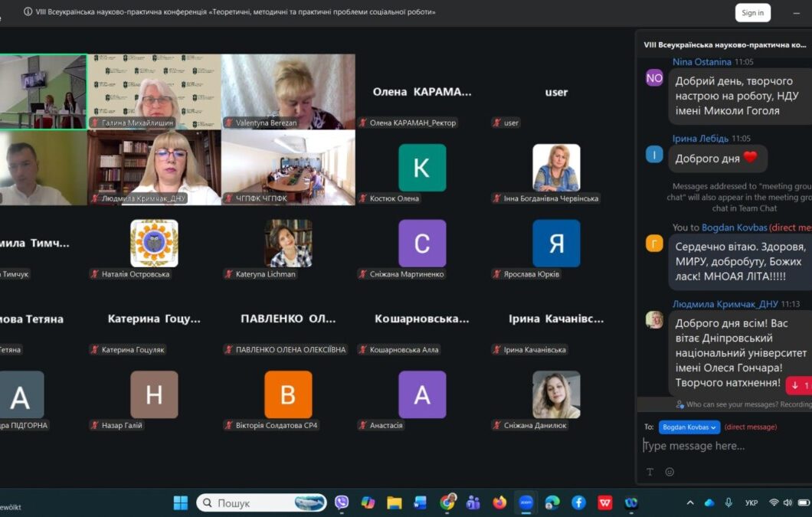812x517 pixels.
Task: Click the OneDrive cloud tray icon
Action: pos(709,502)
